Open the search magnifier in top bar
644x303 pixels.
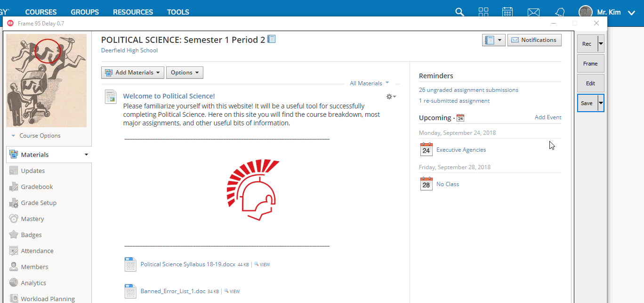pos(460,12)
